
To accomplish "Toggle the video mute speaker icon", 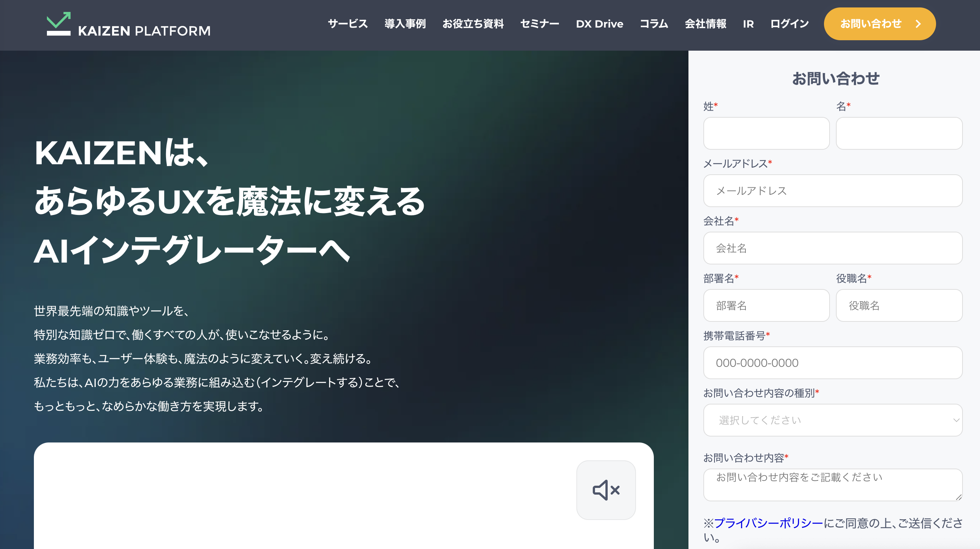I will (x=606, y=490).
